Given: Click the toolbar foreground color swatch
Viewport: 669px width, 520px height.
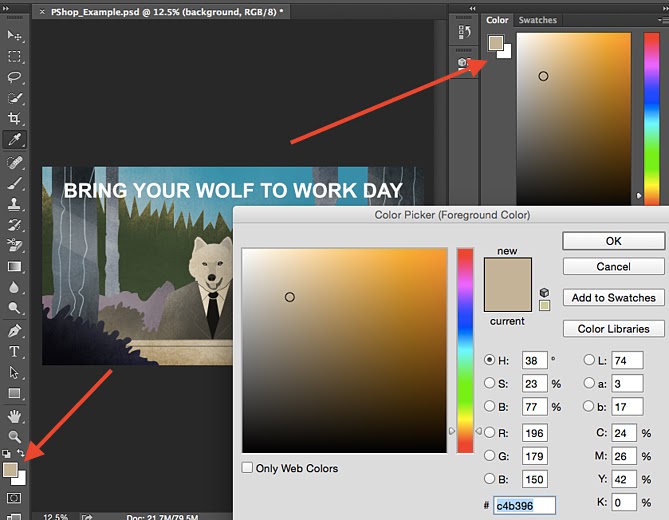Looking at the screenshot, I should click(10, 470).
